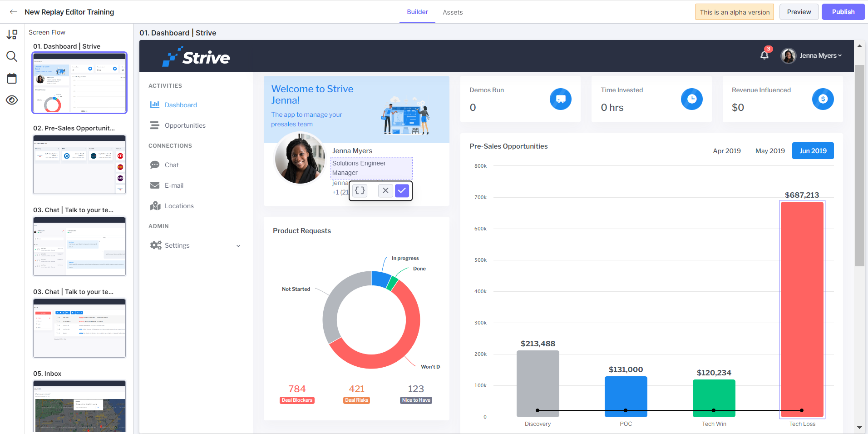Click the Product Requests card title
868x434 pixels.
point(302,231)
